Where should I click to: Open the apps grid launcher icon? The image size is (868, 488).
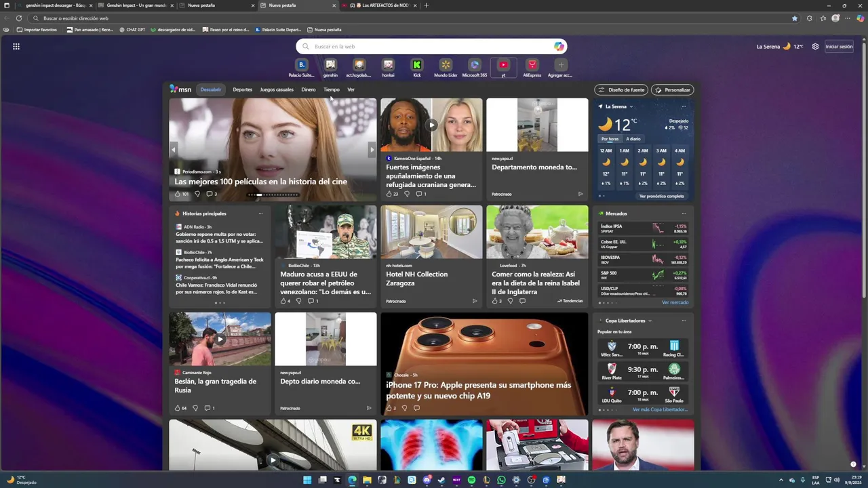pyautogui.click(x=16, y=47)
